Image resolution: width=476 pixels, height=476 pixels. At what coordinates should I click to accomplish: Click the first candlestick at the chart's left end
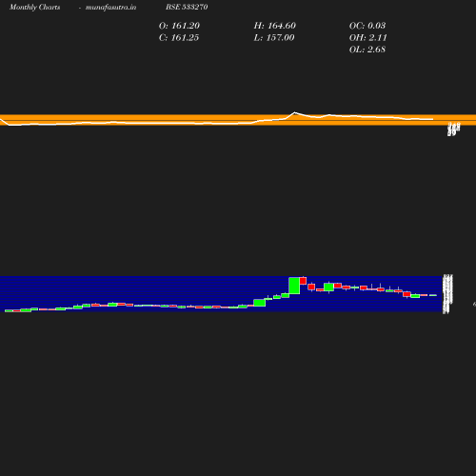coord(9,310)
